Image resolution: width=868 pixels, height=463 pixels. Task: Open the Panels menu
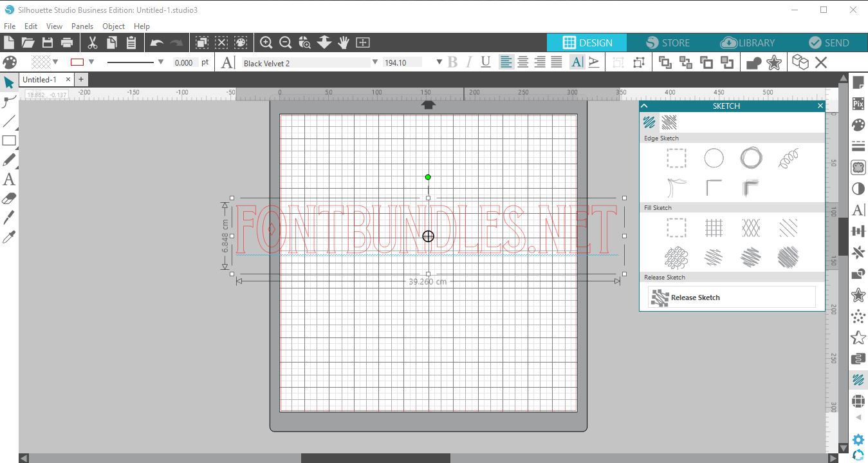[x=82, y=26]
